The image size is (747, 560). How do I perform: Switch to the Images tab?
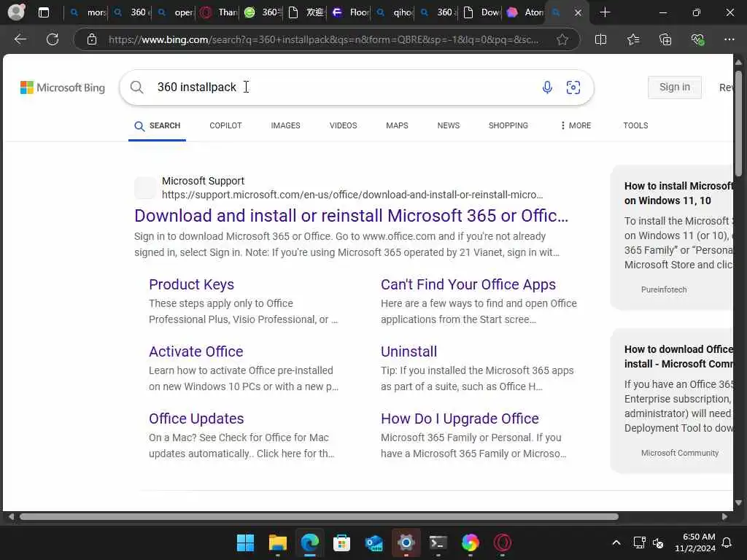point(285,125)
